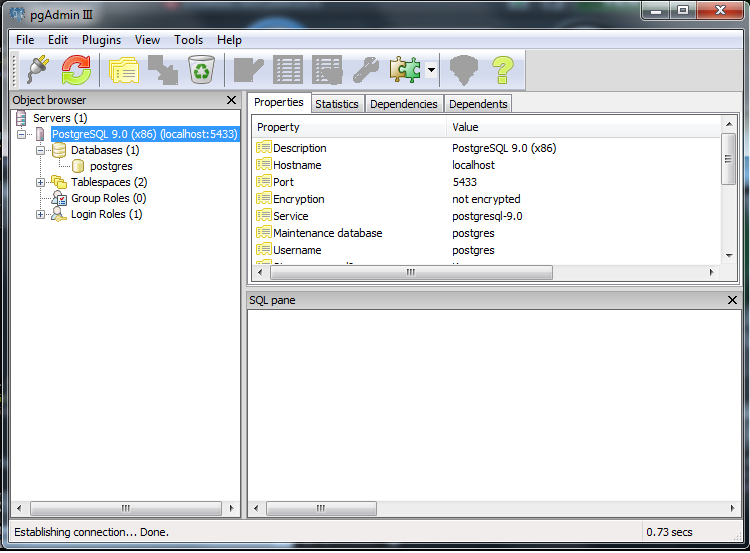Switch to the Dependencies tab
This screenshot has height=553, width=750.
tap(404, 104)
